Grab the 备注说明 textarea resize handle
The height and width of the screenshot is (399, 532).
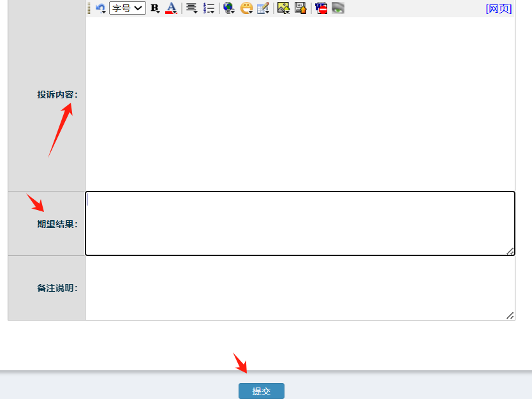[x=510, y=316]
